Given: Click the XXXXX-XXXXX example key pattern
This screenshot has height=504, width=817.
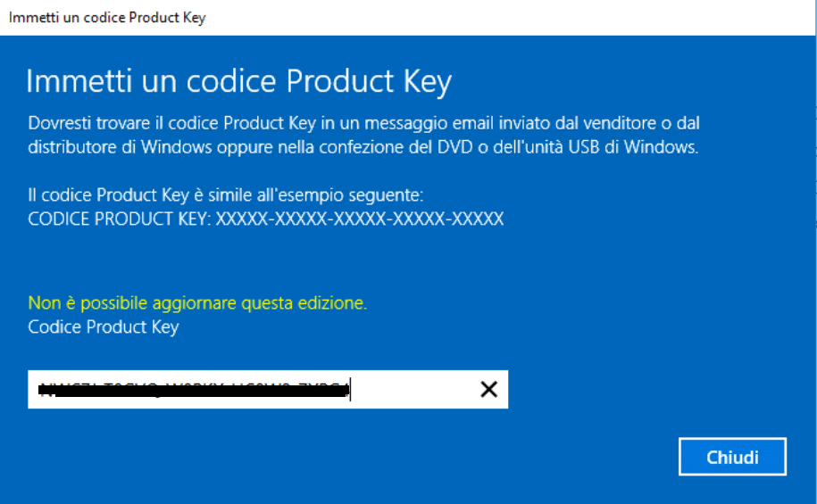Looking at the screenshot, I should (x=360, y=219).
